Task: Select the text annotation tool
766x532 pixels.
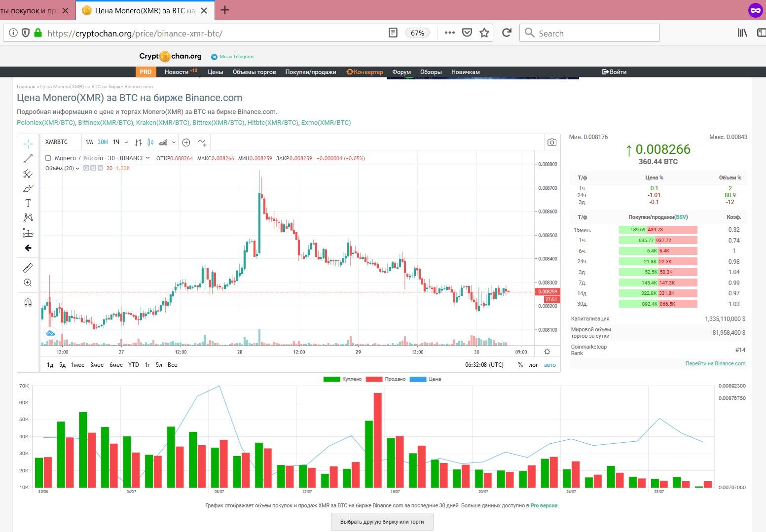Action: pos(28,203)
